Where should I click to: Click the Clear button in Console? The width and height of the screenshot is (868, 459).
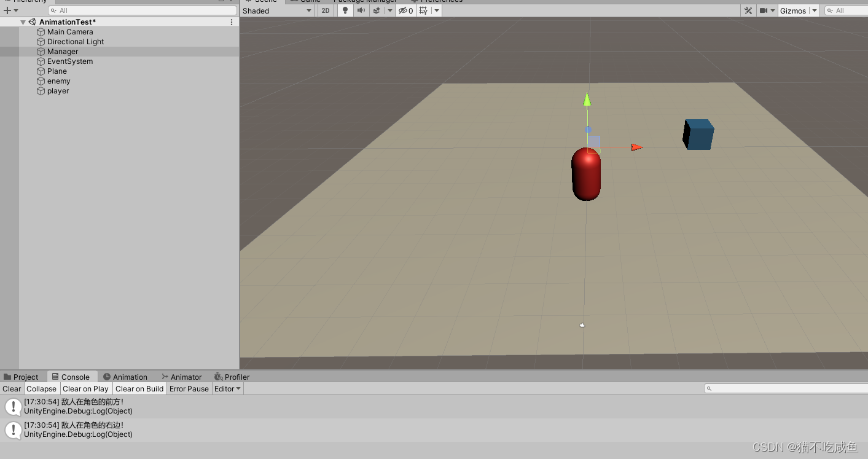(12, 389)
